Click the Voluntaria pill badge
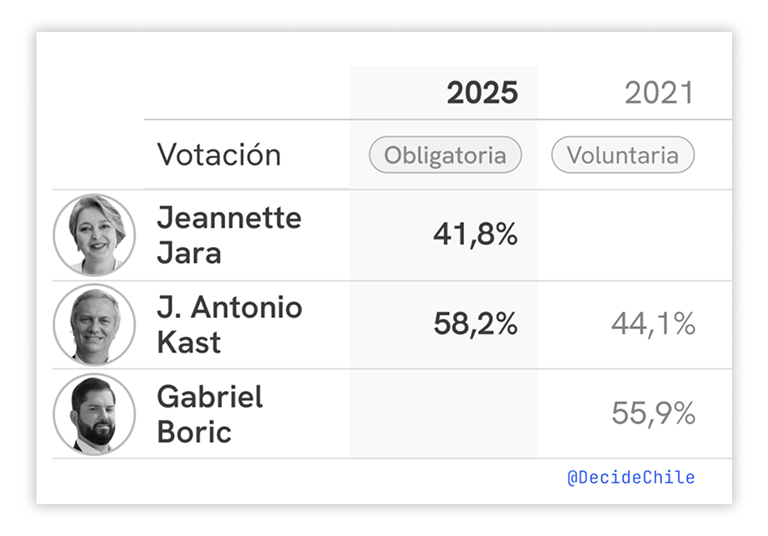The width and height of the screenshot is (768, 536). (622, 155)
